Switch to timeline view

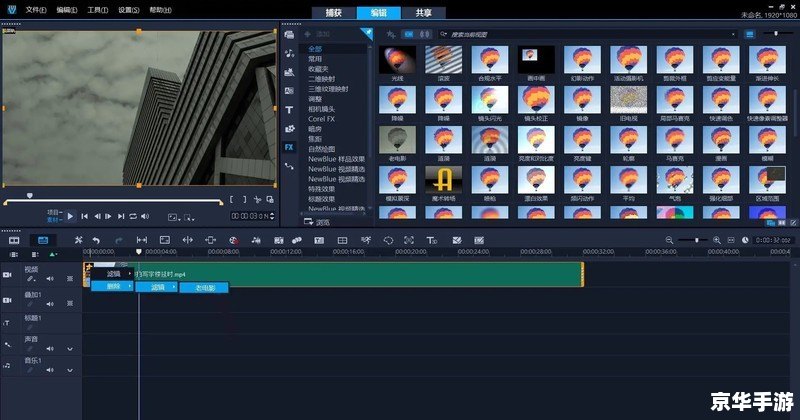click(43, 240)
